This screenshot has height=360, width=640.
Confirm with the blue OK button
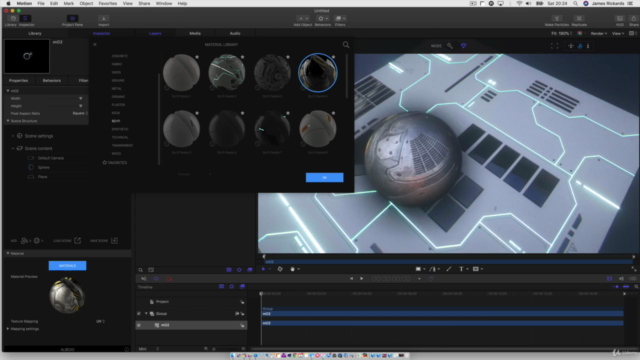tap(324, 177)
